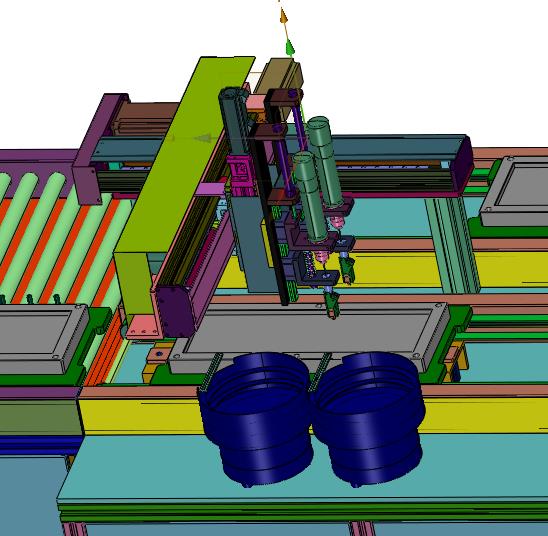Image resolution: width=548 pixels, height=536 pixels.
Task: Pick the faint gray horizontal gizmo arrow
Action: pos(203,138)
